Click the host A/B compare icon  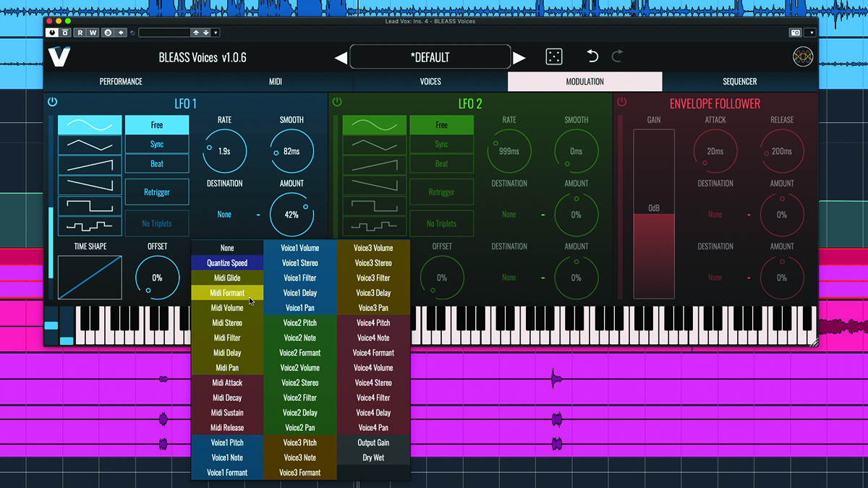pos(107,33)
